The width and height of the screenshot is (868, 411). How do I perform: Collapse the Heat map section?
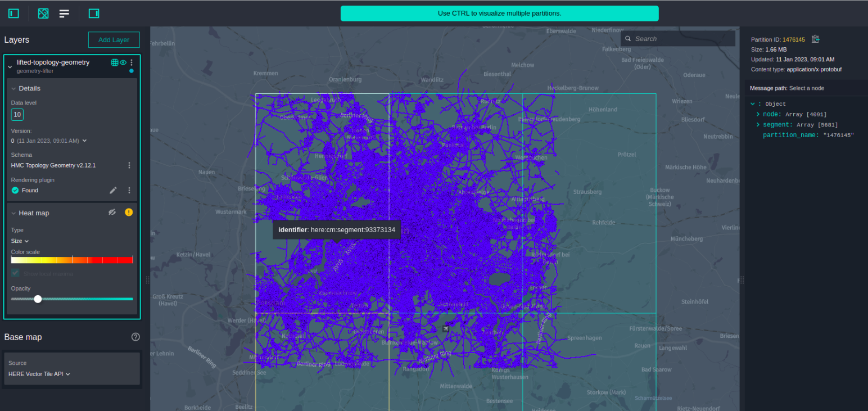[x=14, y=214]
